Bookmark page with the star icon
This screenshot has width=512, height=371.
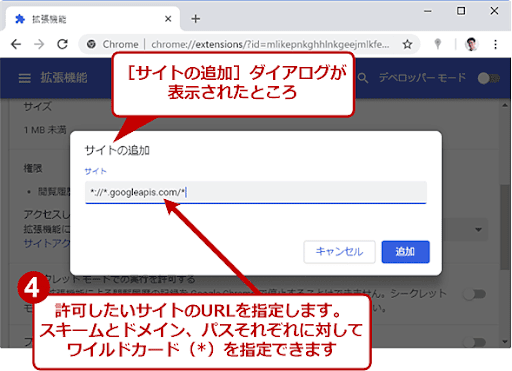pyautogui.click(x=407, y=44)
